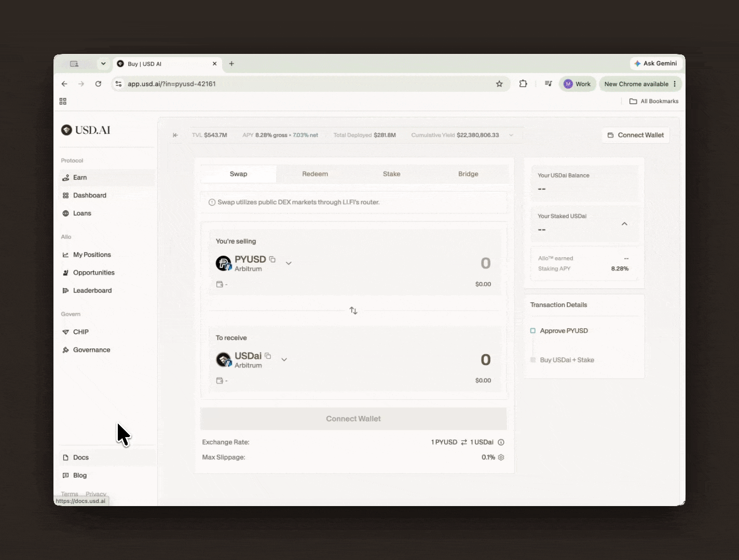The height and width of the screenshot is (560, 739).
Task: Open the Docs link in sidebar
Action: point(106,457)
